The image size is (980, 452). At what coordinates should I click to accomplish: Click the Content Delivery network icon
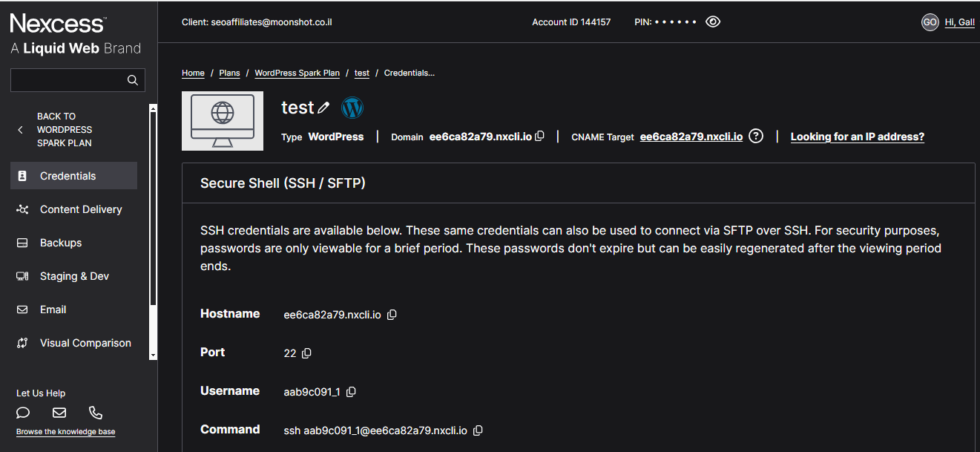tap(22, 209)
